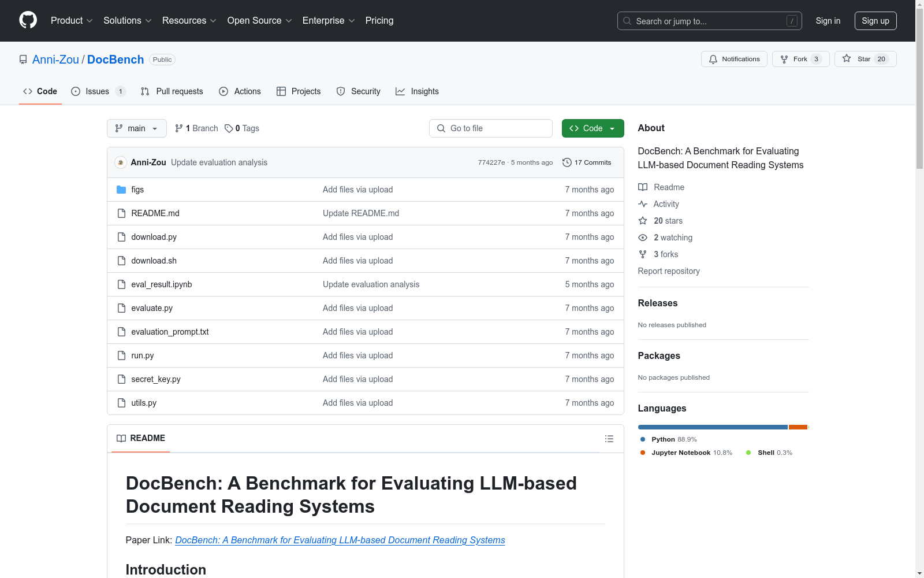This screenshot has height=578, width=924.
Task: Click the page vertical scrollbar
Action: click(919, 289)
